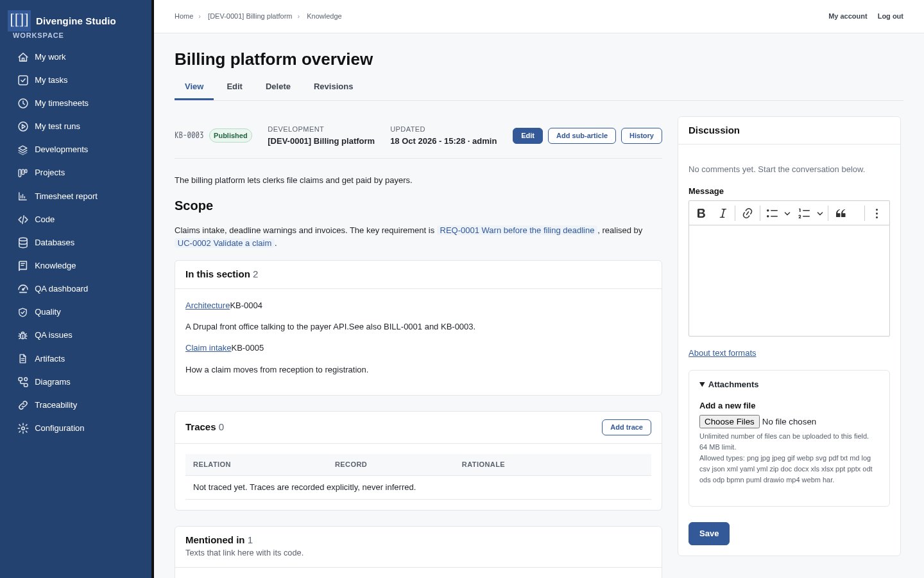
Task: Open the bulleted list style dropdown
Action: pyautogui.click(x=787, y=213)
